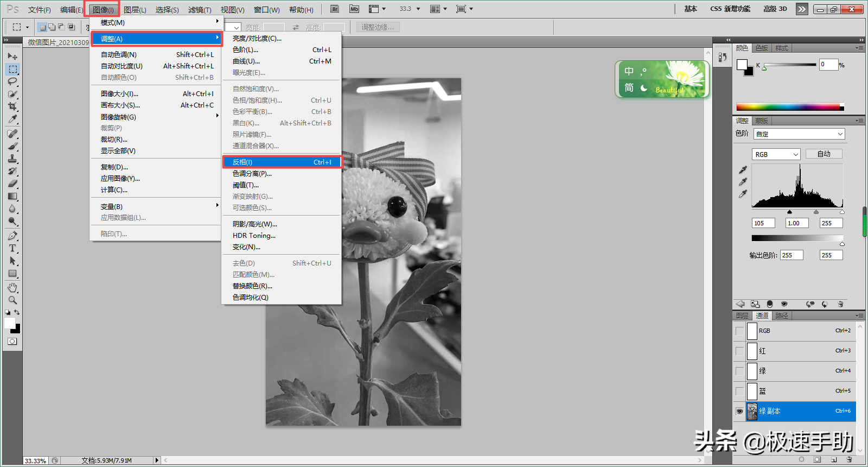Select the Gradient tool
868x467 pixels.
pyautogui.click(x=12, y=196)
